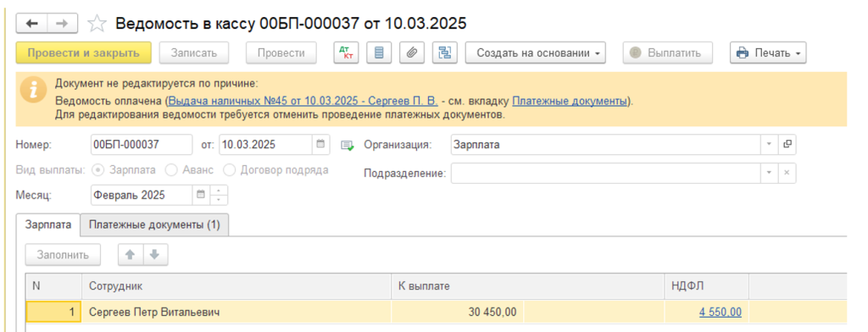This screenshot has height=332, width=868.
Task: Click the Заполнить button
Action: (x=63, y=255)
